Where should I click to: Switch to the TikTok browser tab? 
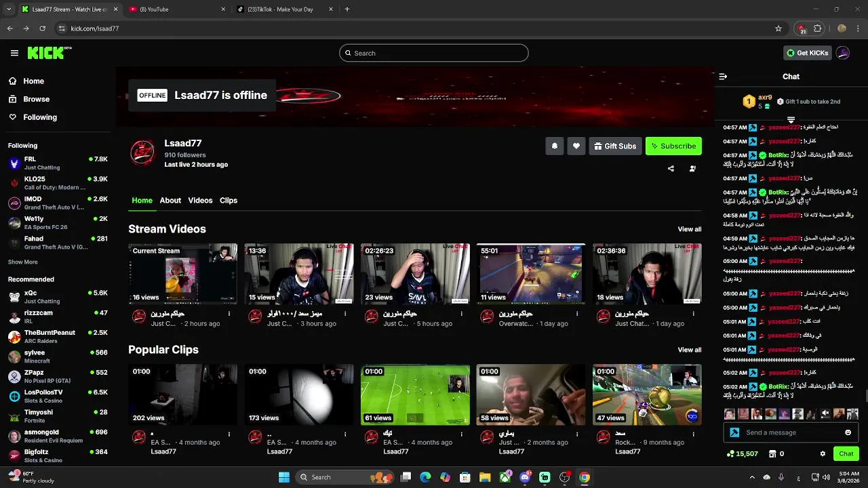(x=285, y=9)
